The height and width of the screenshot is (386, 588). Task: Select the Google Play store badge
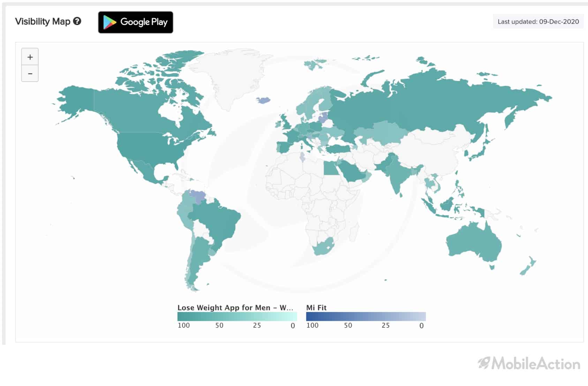tap(136, 22)
